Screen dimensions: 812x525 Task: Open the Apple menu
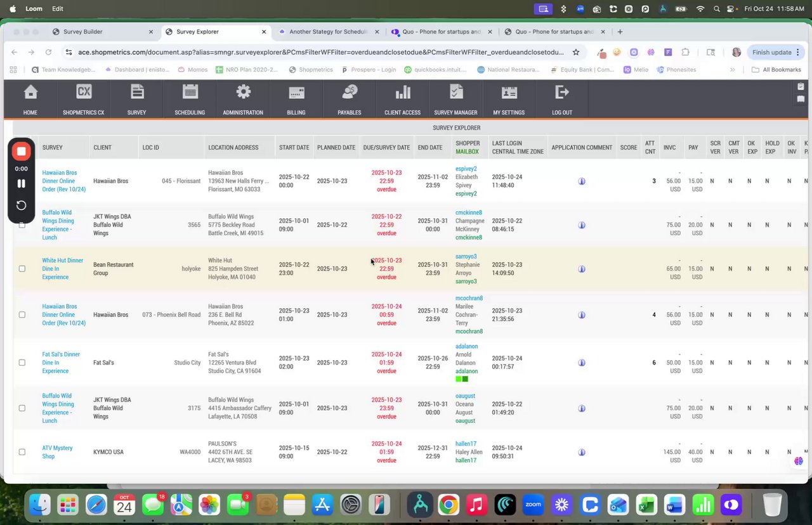[x=12, y=9]
